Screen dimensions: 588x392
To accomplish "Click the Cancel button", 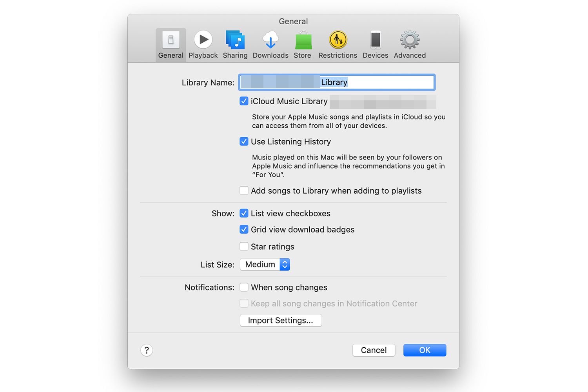I will [374, 350].
